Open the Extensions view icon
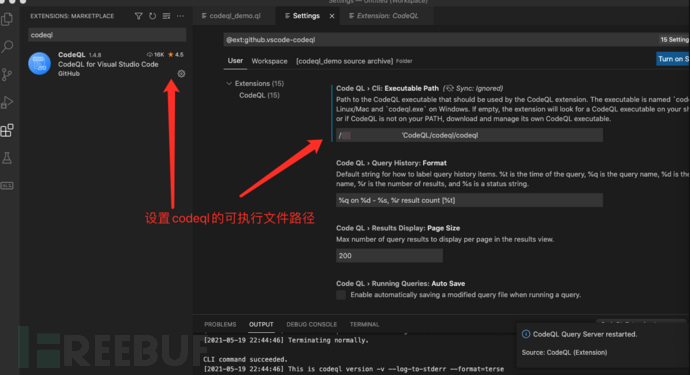This screenshot has width=690, height=375. (7, 130)
